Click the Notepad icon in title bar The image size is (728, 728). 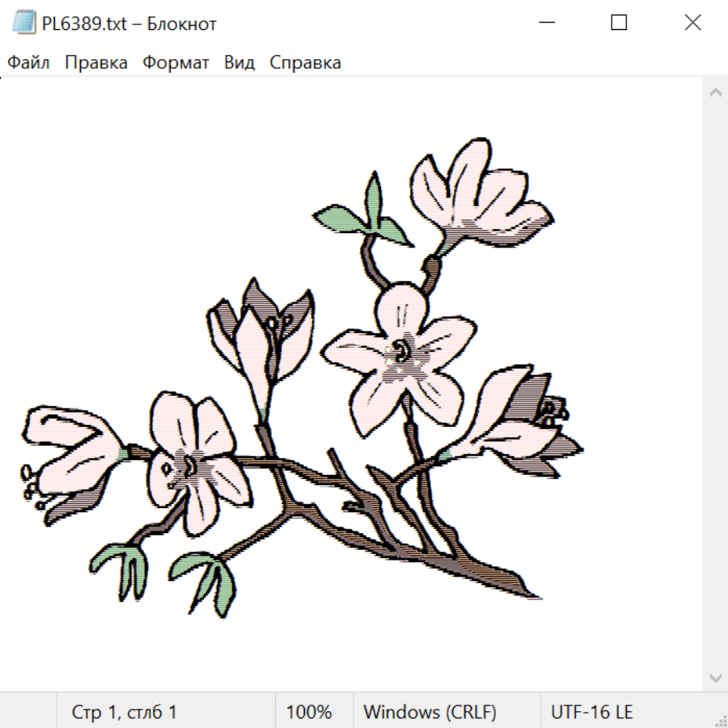pyautogui.click(x=23, y=23)
